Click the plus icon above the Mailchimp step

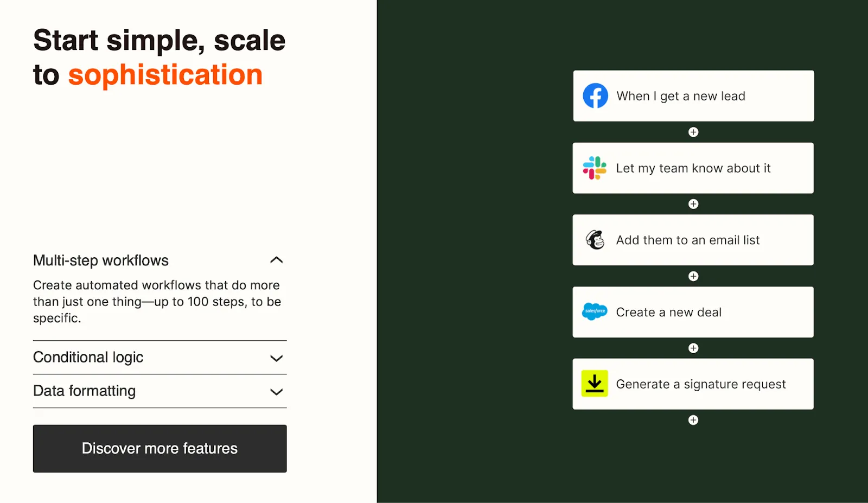point(693,204)
